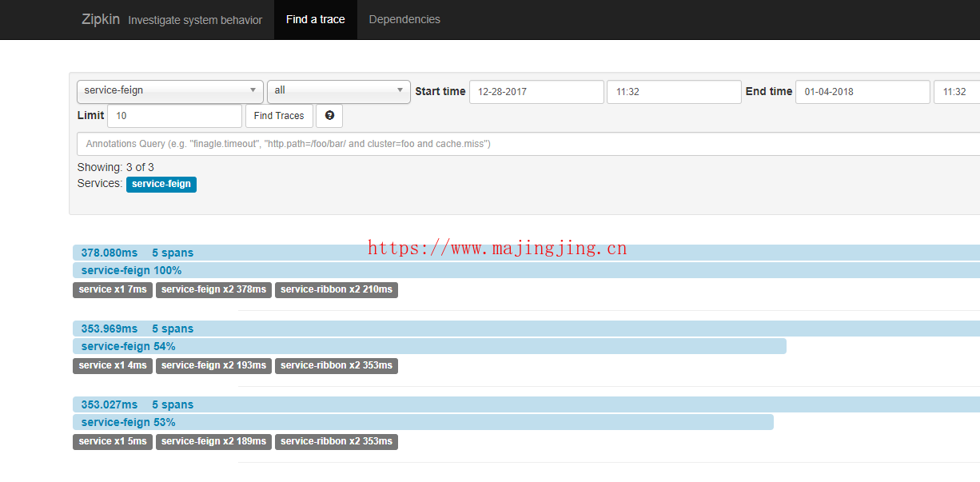Open the Dependencies tab

coord(404,19)
